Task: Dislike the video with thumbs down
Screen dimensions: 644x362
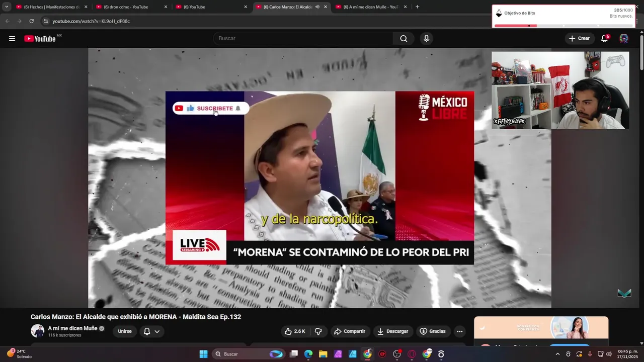Action: coord(318,331)
